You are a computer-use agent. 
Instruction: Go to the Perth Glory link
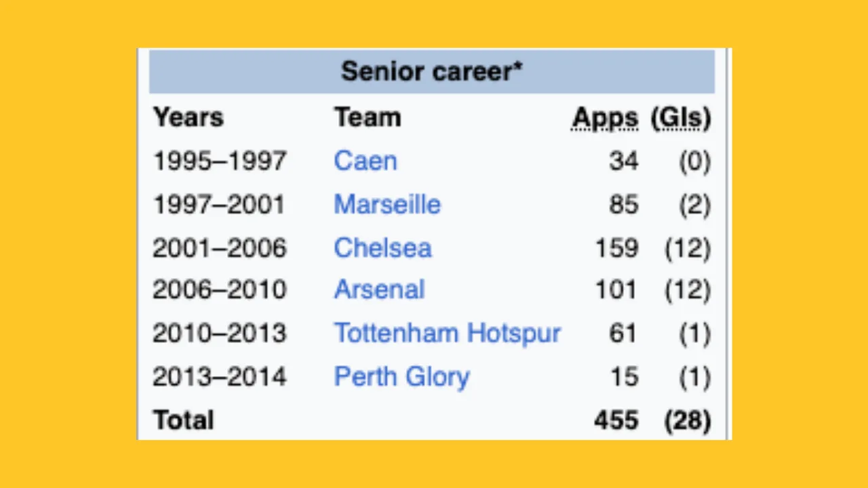point(401,377)
